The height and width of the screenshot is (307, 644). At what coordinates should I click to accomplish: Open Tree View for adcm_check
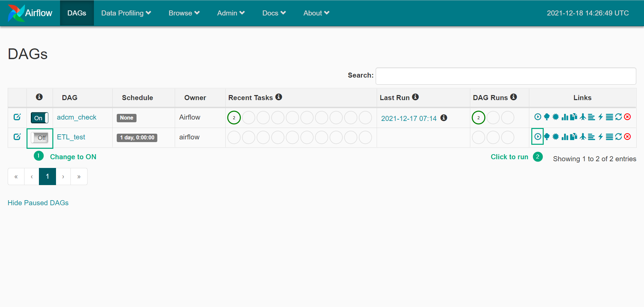547,117
